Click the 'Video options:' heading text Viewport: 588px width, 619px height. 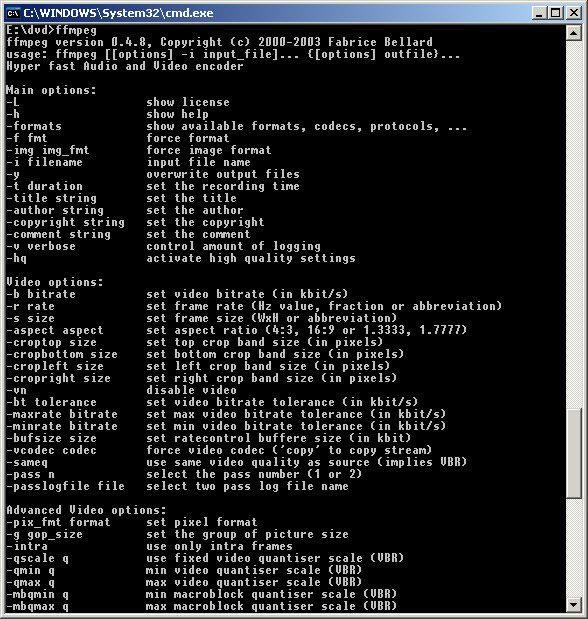tap(55, 282)
